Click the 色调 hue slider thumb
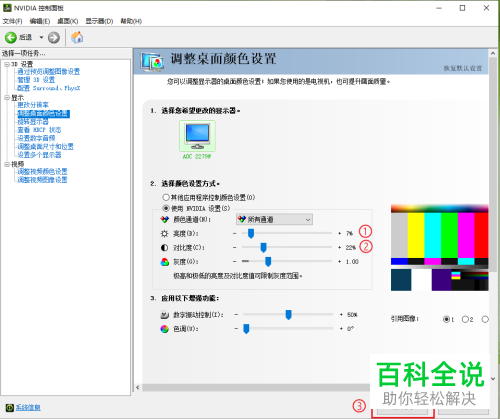Screen dimensions: 500x419 tap(246, 329)
